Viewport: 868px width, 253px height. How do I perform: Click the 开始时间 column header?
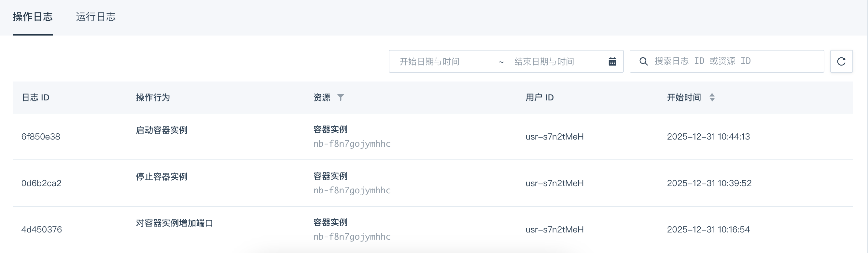point(684,97)
